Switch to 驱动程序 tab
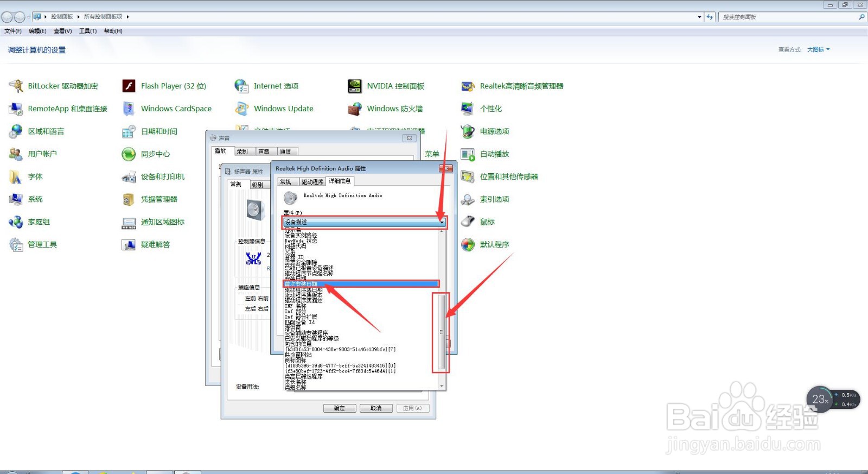 pyautogui.click(x=312, y=182)
